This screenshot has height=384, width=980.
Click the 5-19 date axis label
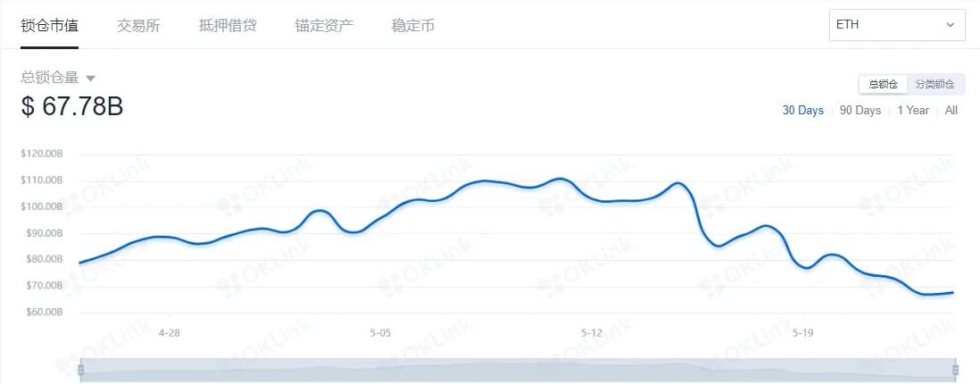pyautogui.click(x=804, y=332)
